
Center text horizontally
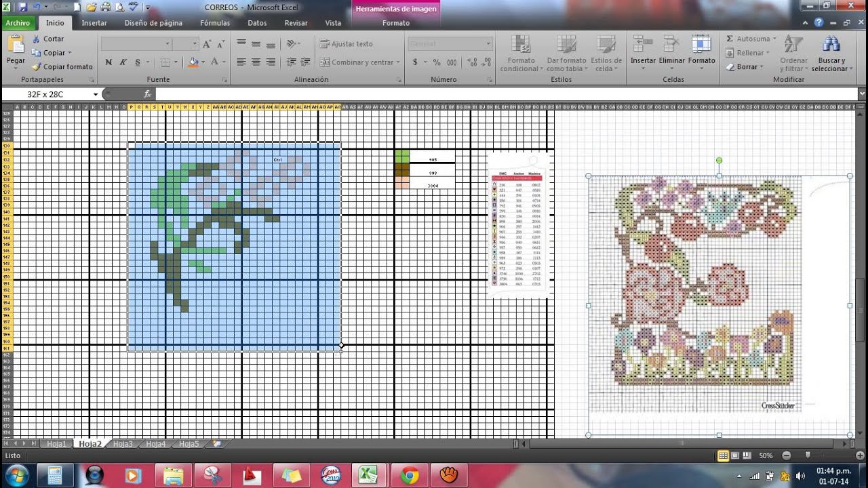(256, 62)
